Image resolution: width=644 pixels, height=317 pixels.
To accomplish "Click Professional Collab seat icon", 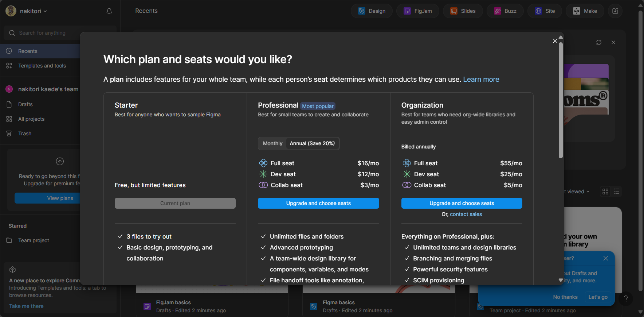I will [x=263, y=185].
